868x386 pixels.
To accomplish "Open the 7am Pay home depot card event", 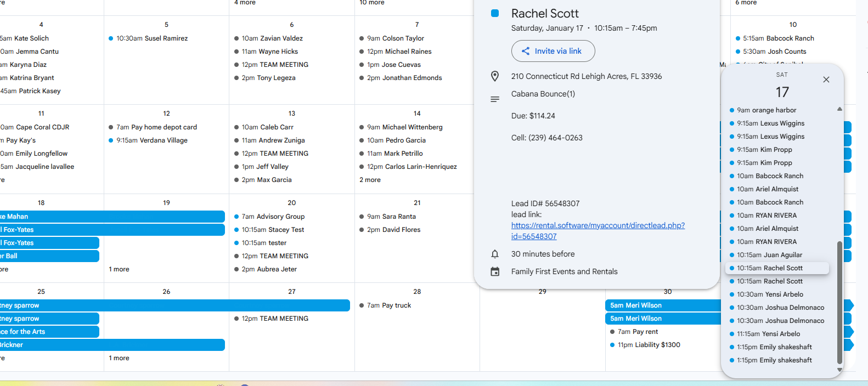I will coord(156,127).
